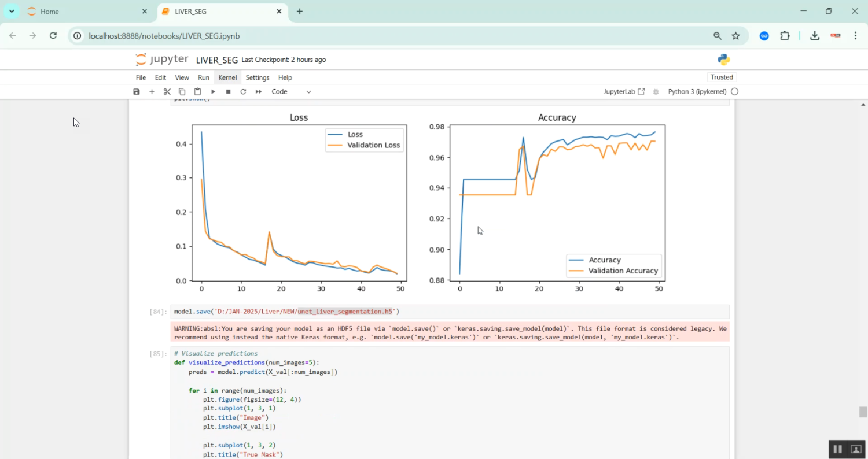Copy the selected cell using the copy icon

[x=182, y=92]
